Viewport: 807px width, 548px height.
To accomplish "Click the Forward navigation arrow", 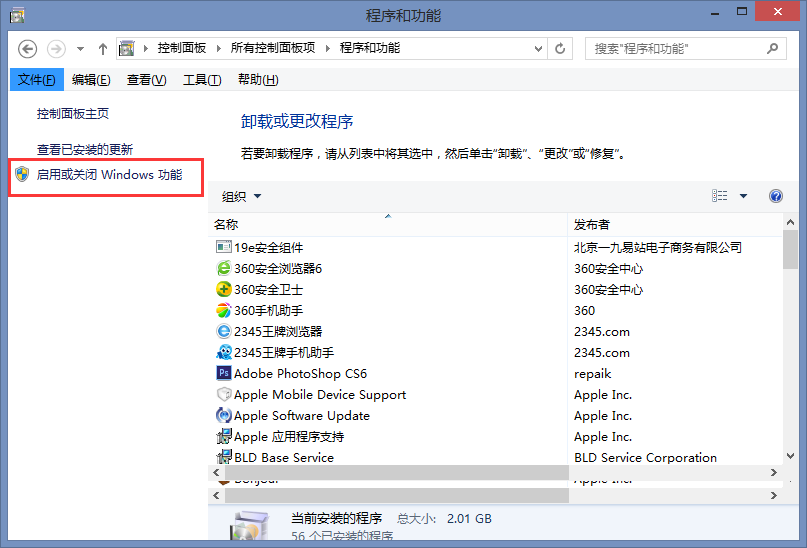I will pos(56,49).
